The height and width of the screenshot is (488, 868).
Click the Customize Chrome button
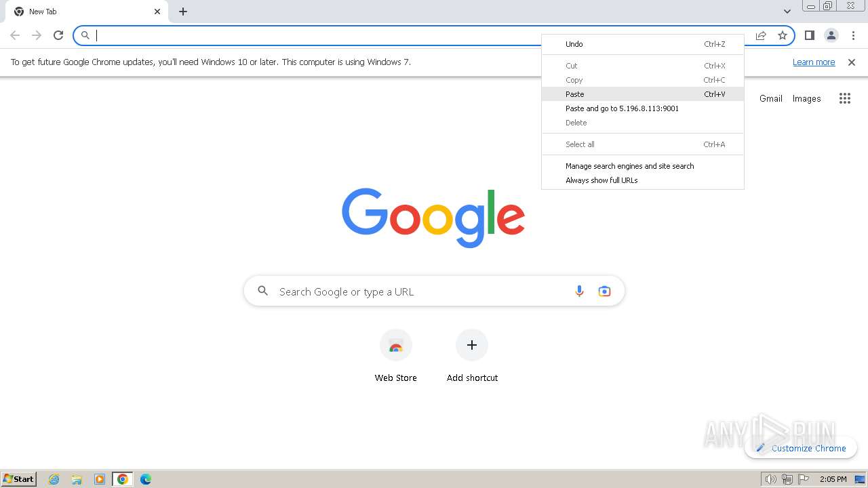801,448
